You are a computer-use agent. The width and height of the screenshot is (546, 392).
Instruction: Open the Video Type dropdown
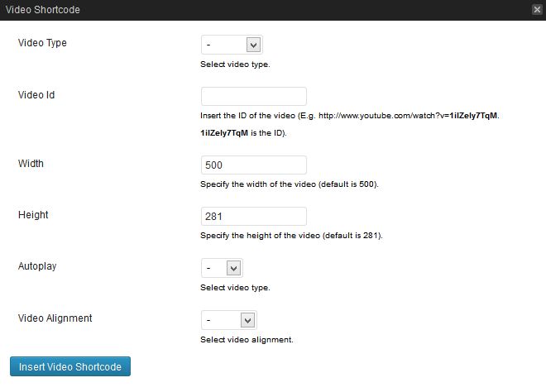tap(232, 45)
